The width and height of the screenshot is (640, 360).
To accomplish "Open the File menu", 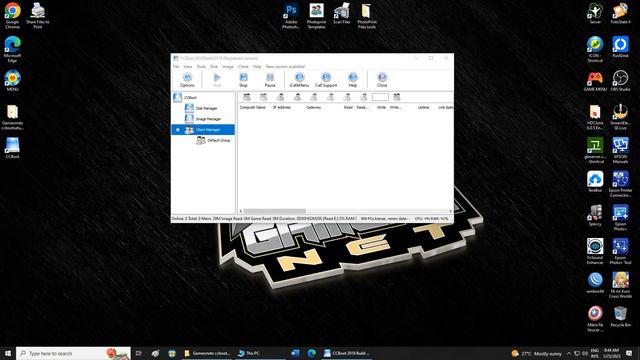I will pos(176,67).
